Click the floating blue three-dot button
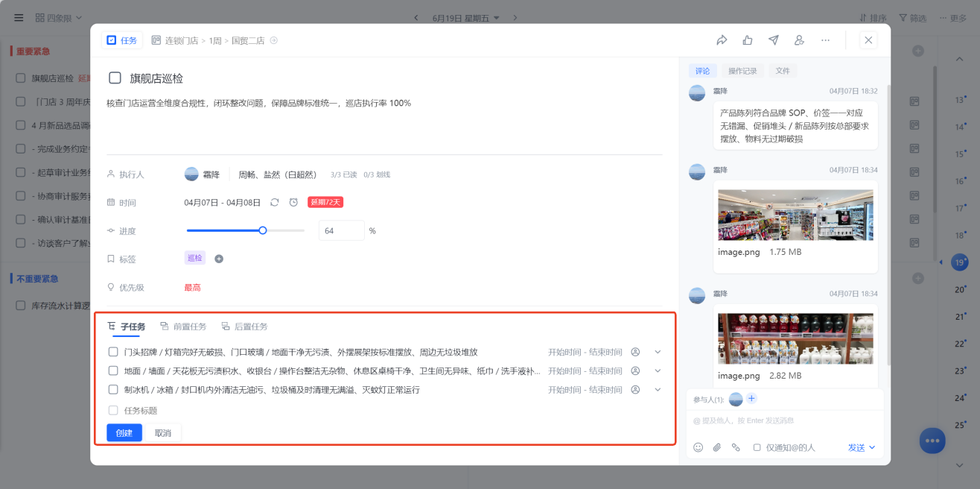Screen dimensions: 980x489 pos(932,441)
